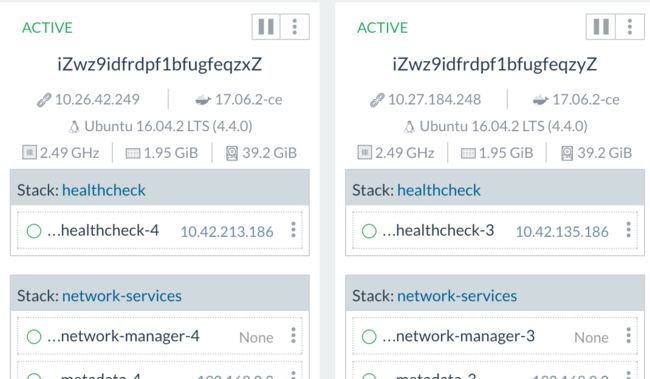650x379 pixels.
Task: Open actions menu for network-manager-4 container
Action: (293, 335)
